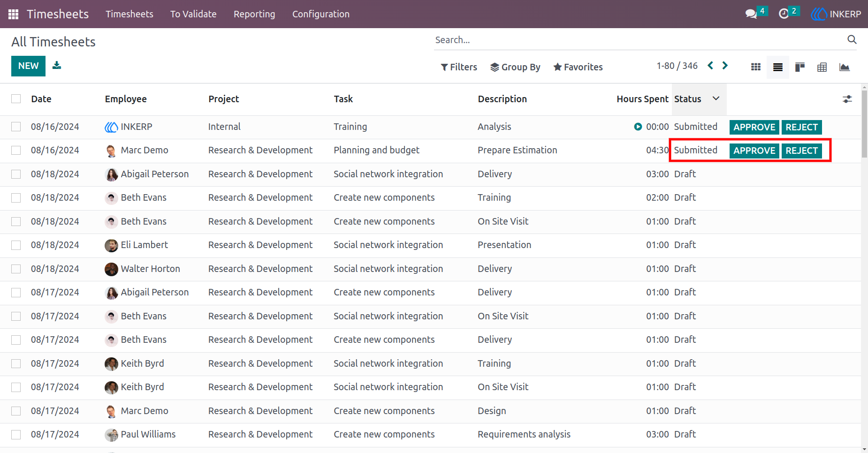Tick checkbox for Walter Horton Delivery row
The height and width of the screenshot is (453, 868).
click(16, 269)
